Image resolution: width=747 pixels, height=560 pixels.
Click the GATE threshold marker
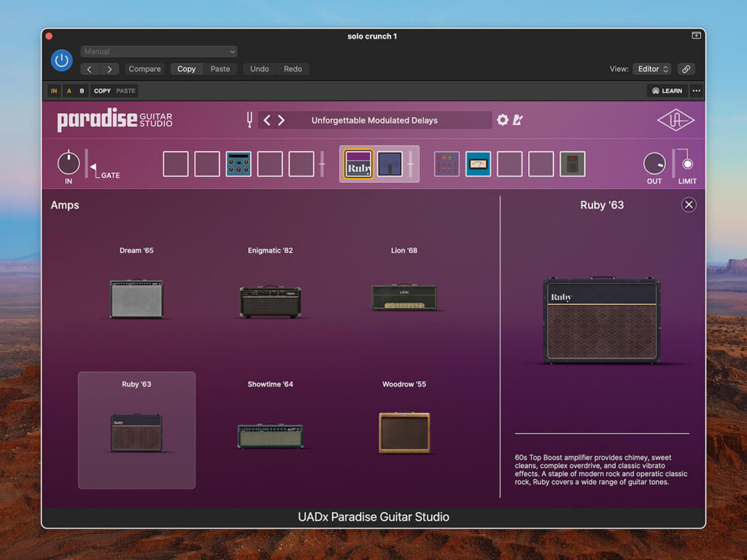pyautogui.click(x=93, y=167)
